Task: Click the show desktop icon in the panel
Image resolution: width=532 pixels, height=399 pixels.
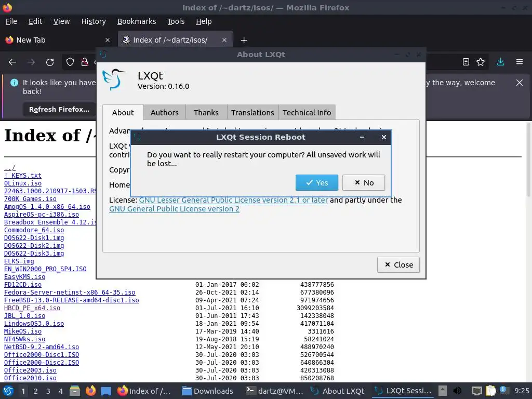Action: tap(106, 391)
